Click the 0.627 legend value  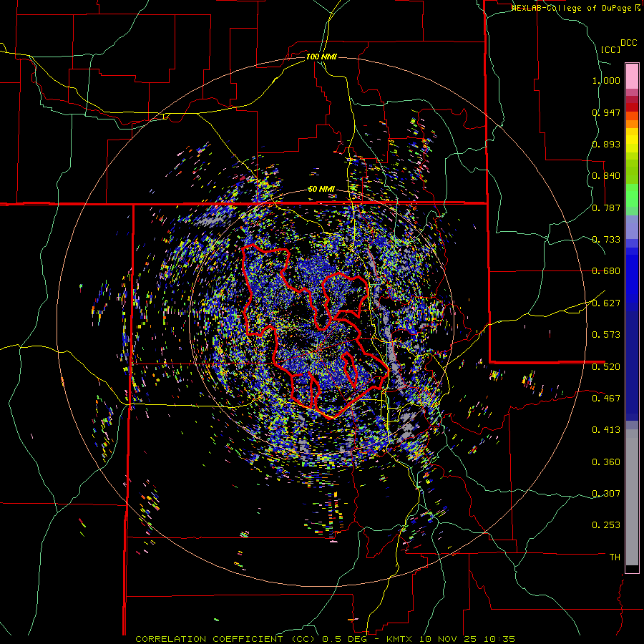click(x=606, y=303)
